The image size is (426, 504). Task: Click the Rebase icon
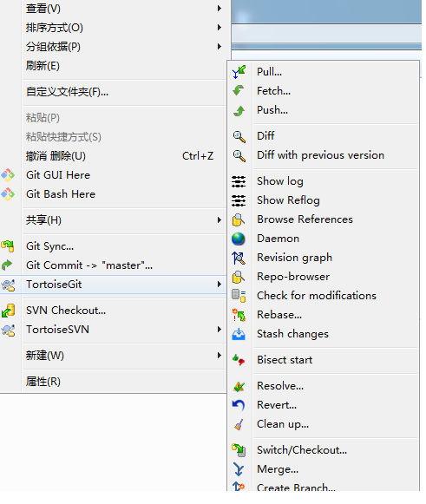coord(239,315)
